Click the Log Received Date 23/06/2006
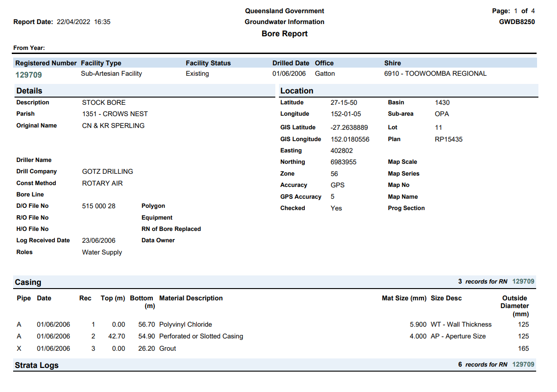 click(98, 240)
